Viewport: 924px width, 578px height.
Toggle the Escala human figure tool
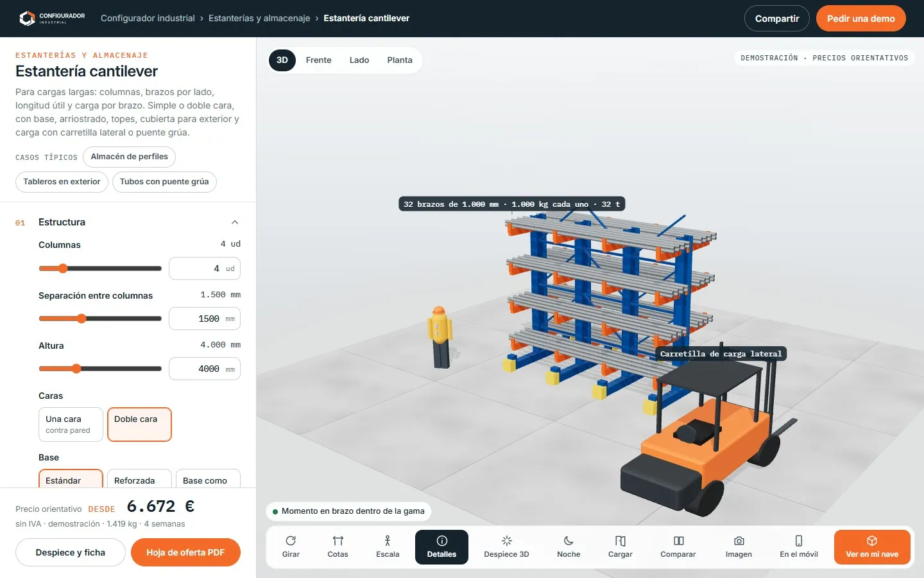pyautogui.click(x=388, y=547)
